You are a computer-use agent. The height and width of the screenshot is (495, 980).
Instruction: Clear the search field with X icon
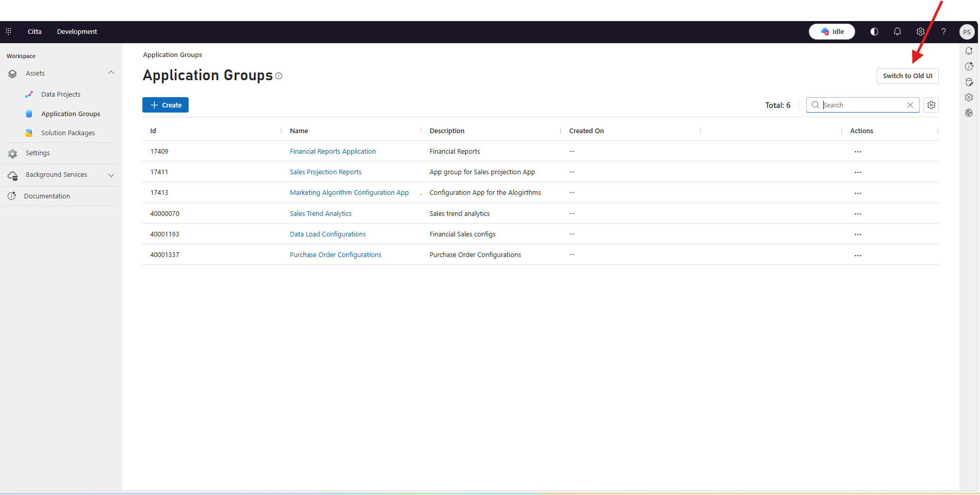point(910,105)
